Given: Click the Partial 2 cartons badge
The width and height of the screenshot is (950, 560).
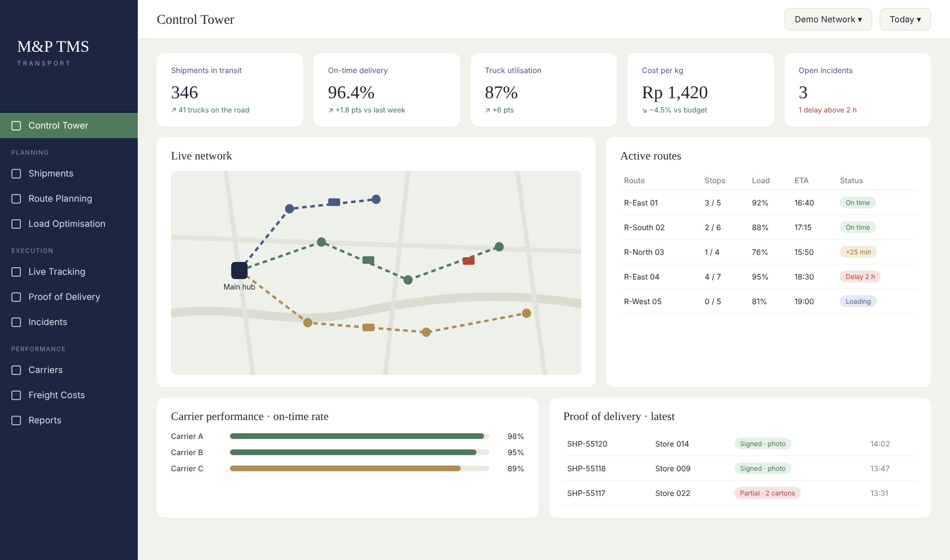Looking at the screenshot, I should click(x=767, y=493).
